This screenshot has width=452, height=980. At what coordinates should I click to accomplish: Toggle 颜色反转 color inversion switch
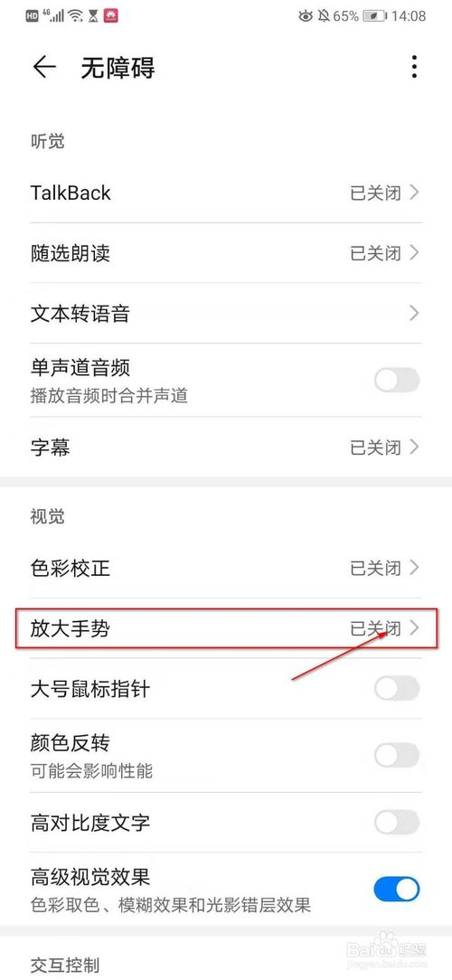pyautogui.click(x=396, y=755)
